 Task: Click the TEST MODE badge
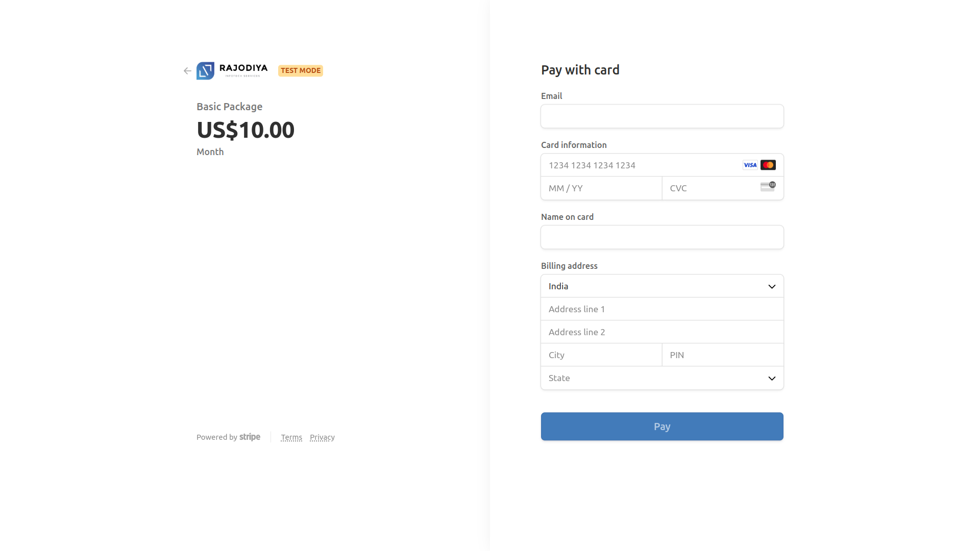click(x=300, y=70)
